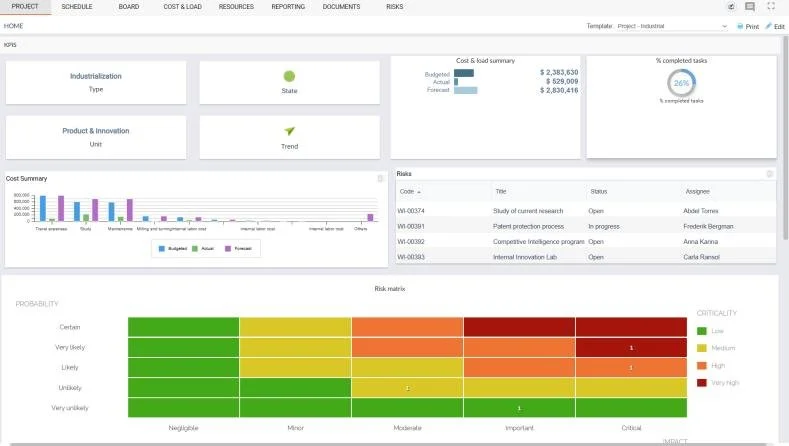Click the Assignee column header in Risks
Screen dimensions: 789x446
pos(697,191)
